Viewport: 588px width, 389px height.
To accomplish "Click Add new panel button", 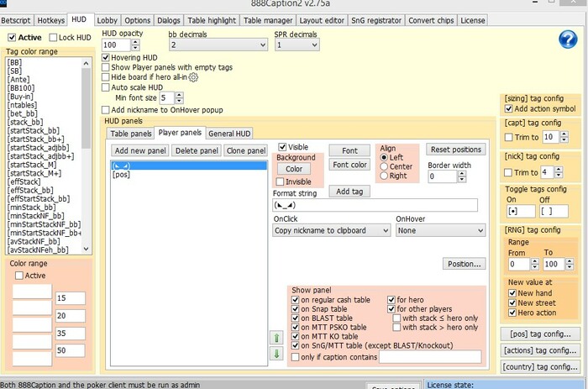I will tap(140, 150).
